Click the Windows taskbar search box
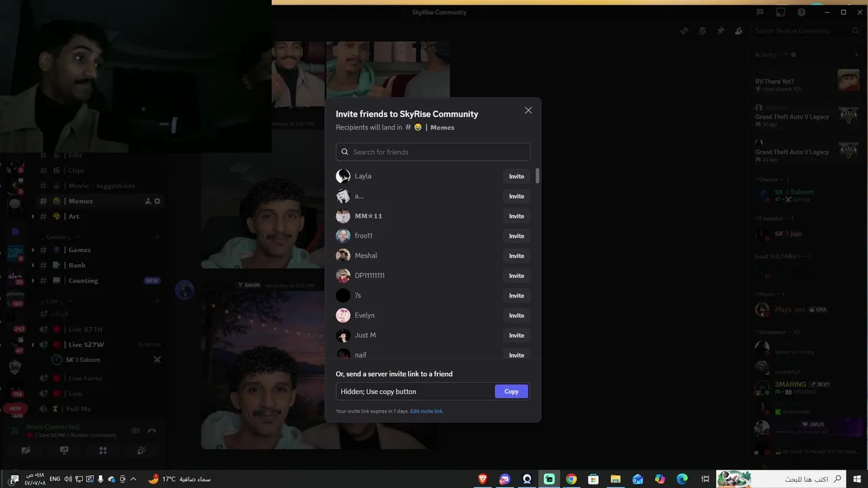This screenshot has width=868, height=488. 781,479
